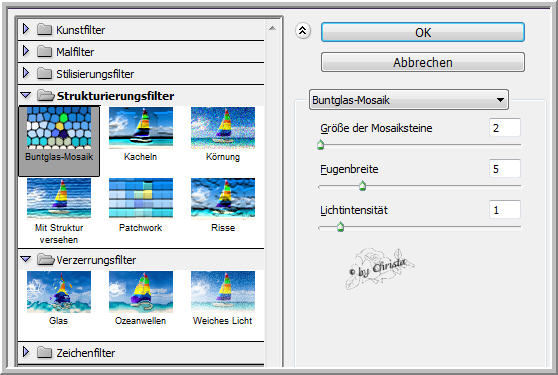
Task: Collapse the Strukturierungsfilter category triangle
Action: (26, 95)
